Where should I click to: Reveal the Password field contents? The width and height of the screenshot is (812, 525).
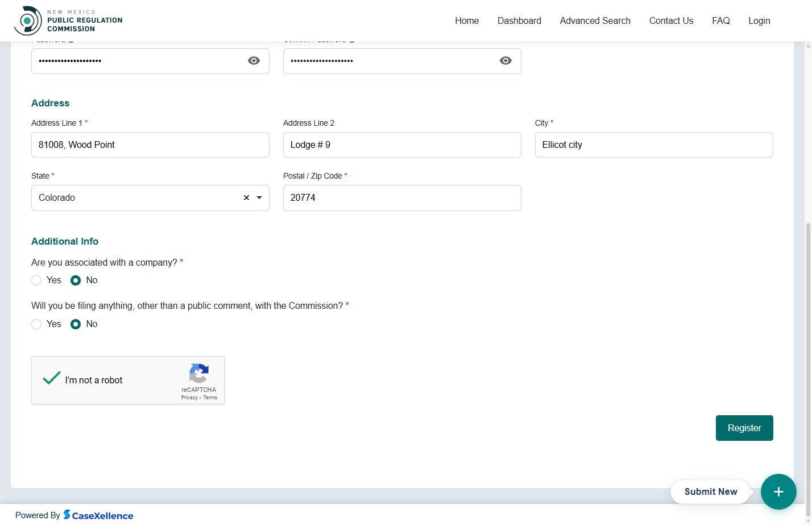[x=254, y=60]
